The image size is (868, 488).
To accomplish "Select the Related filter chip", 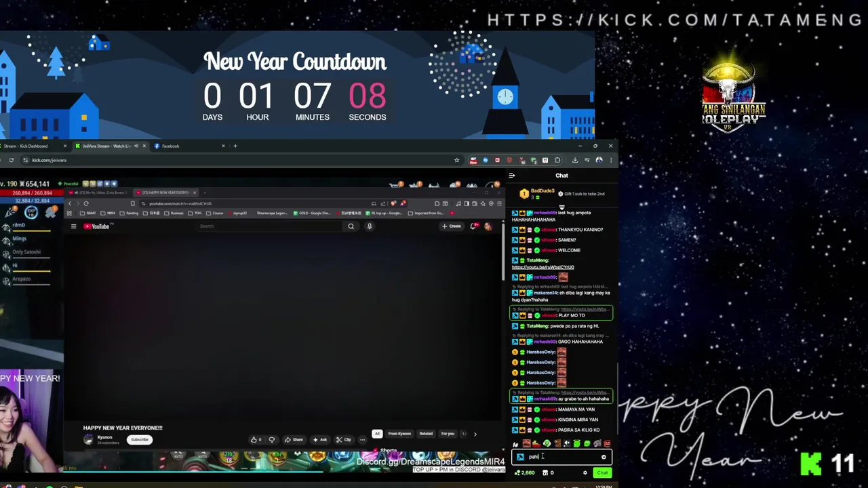I will pos(426,434).
